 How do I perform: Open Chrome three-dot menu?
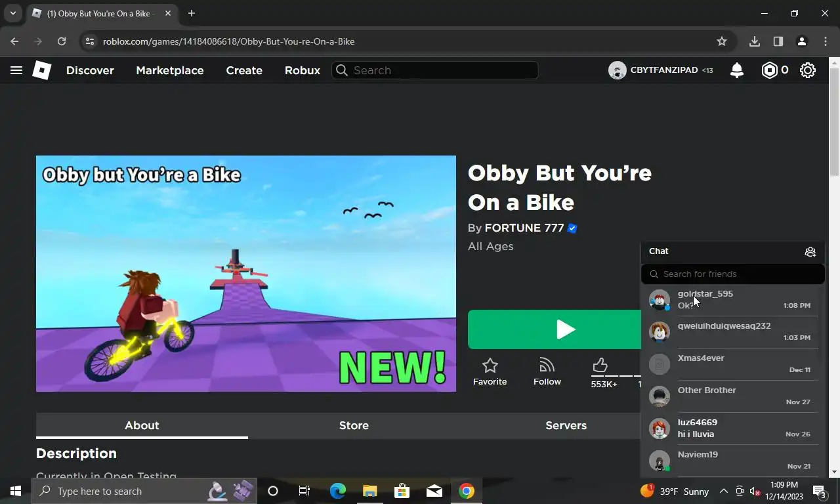[826, 41]
